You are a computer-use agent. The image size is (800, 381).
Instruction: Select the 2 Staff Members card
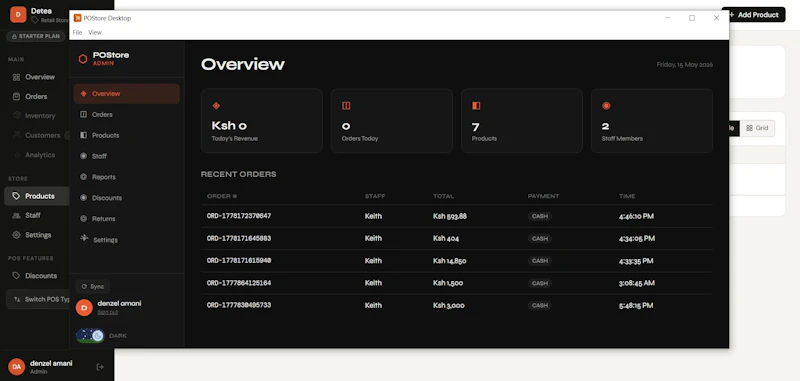pos(652,121)
